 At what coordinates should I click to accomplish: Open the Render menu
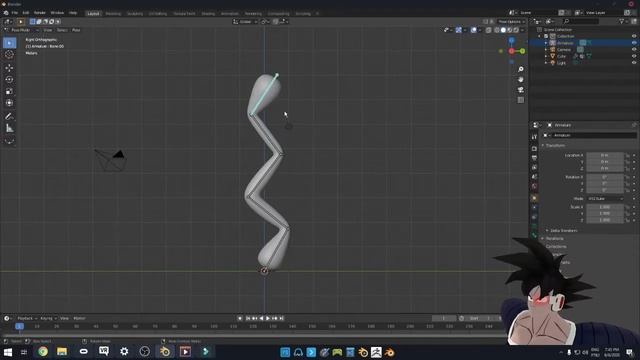pyautogui.click(x=40, y=13)
